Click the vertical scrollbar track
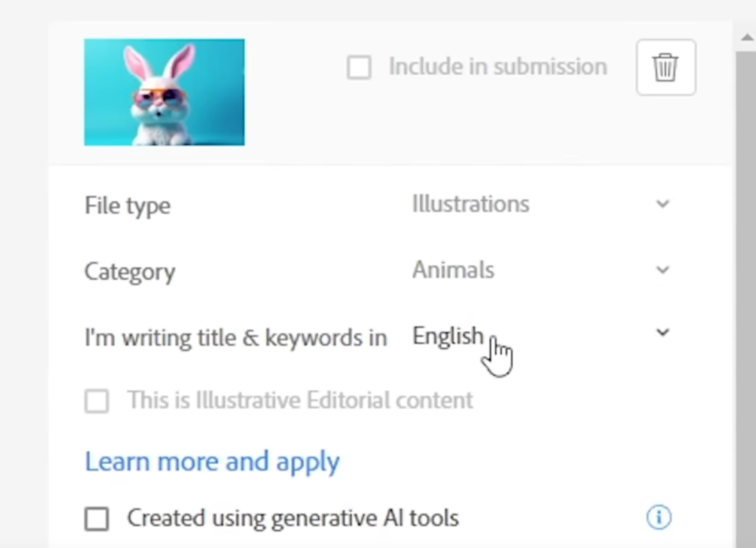756x548 pixels. [746, 295]
